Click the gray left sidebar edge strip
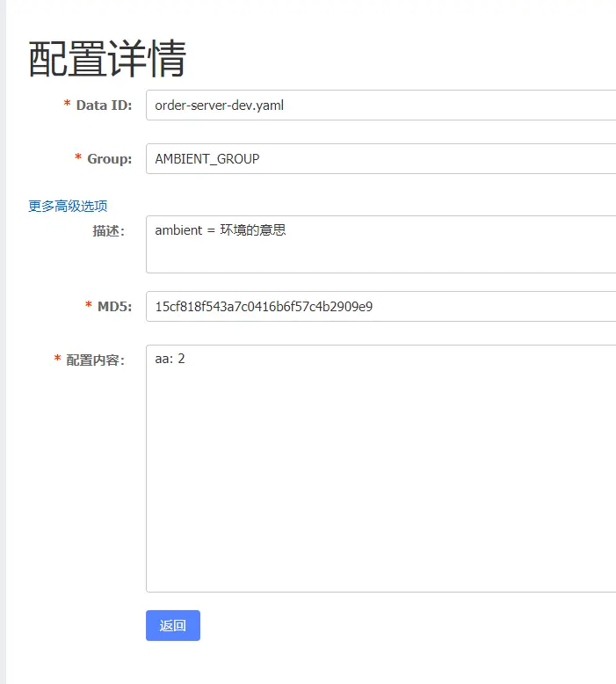 click(x=3, y=352)
